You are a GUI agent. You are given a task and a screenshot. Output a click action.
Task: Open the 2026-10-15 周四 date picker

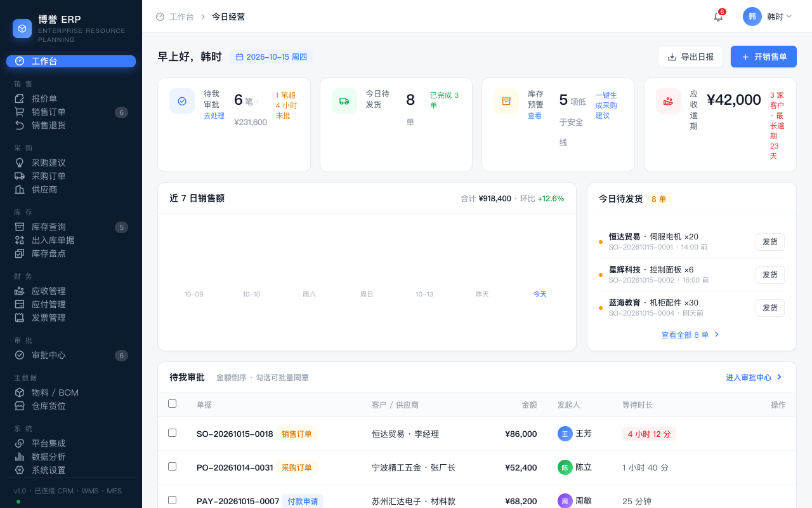pos(271,57)
